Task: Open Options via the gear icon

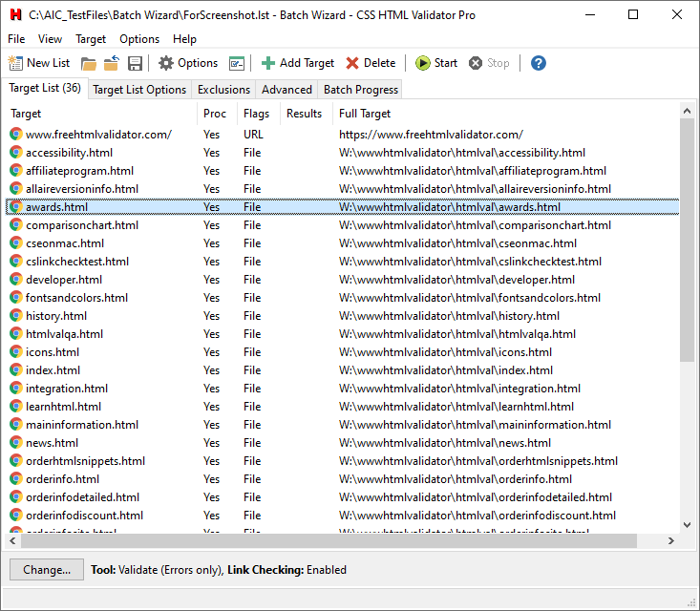Action: tap(188, 63)
